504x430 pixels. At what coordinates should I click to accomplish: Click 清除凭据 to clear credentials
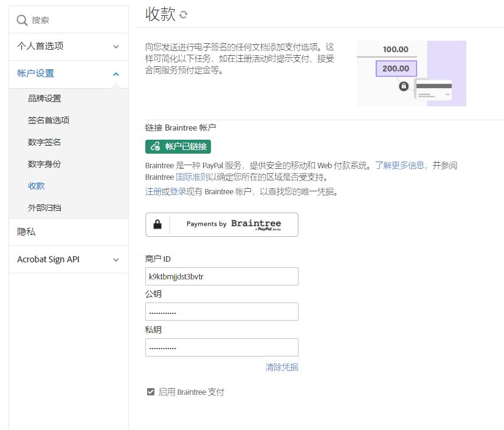(280, 367)
